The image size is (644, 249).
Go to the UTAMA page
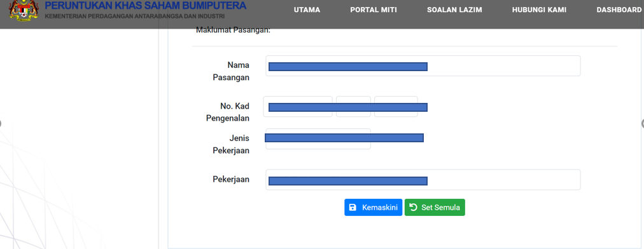307,10
